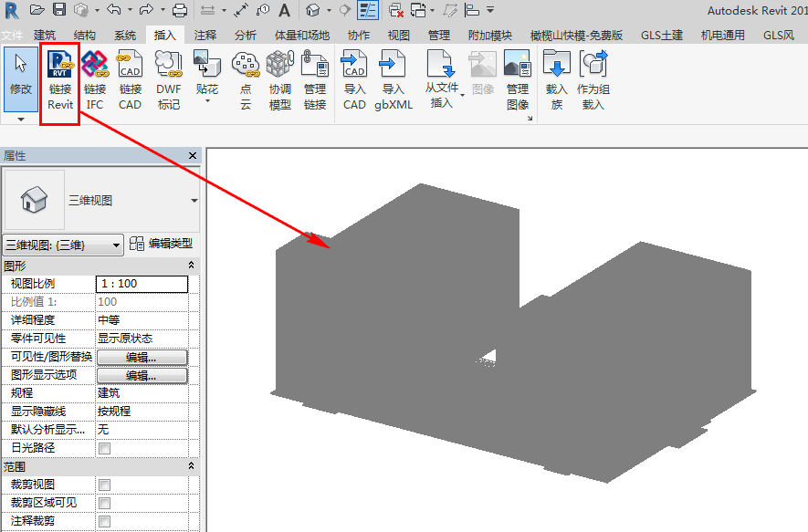This screenshot has width=808, height=532.
Task: Click the 编辑类型 button
Action: pos(162,243)
